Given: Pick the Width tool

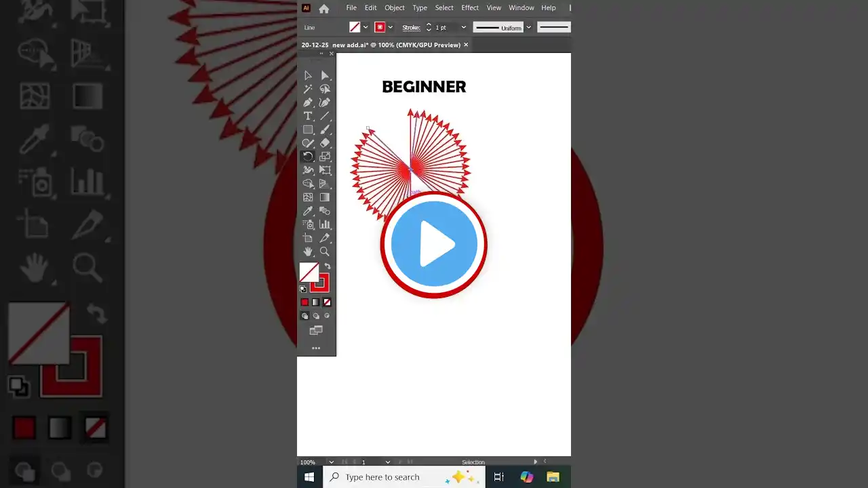Looking at the screenshot, I should click(x=308, y=170).
